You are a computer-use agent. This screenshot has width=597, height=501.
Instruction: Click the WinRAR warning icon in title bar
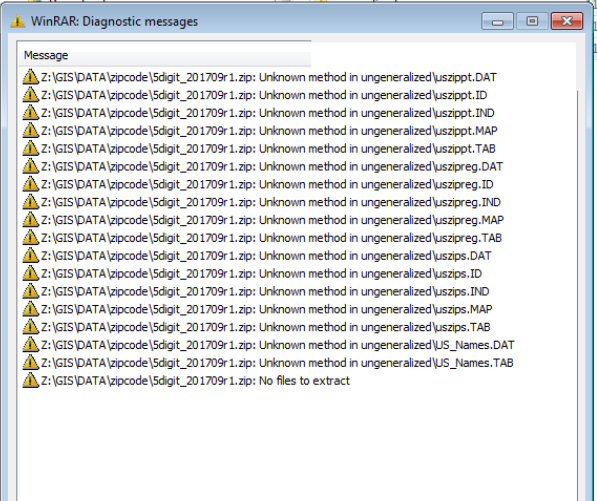click(x=17, y=21)
